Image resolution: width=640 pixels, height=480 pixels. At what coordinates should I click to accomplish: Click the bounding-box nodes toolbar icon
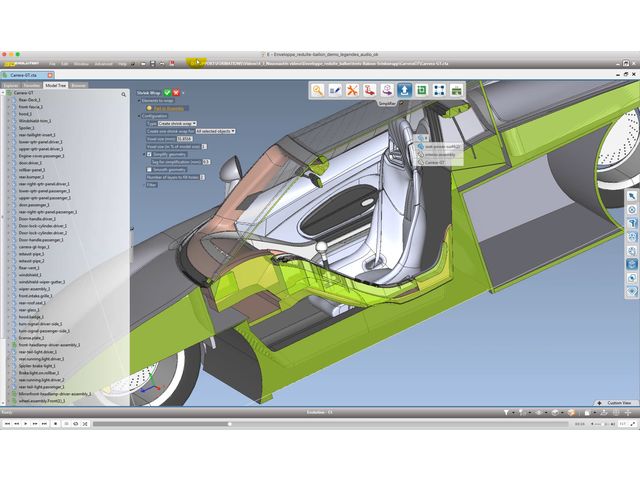(438, 90)
